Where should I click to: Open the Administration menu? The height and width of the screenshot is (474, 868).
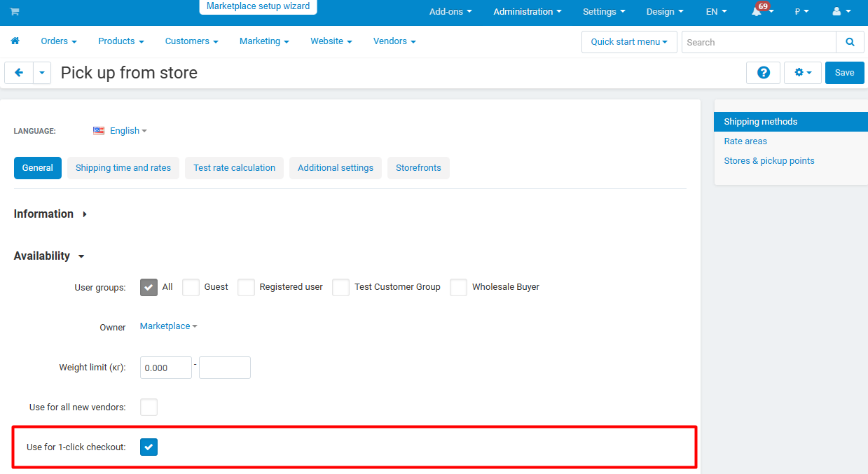click(x=528, y=12)
